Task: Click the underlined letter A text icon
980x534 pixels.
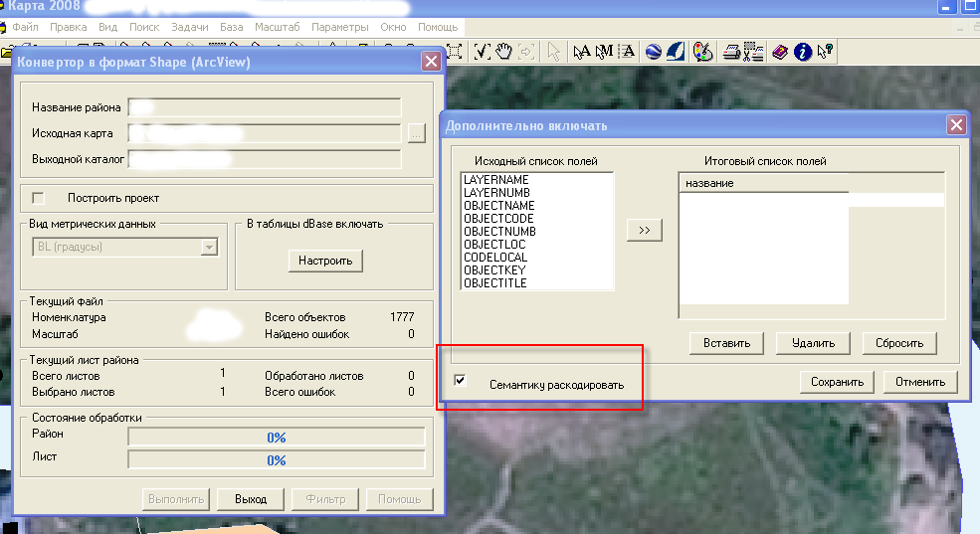Action: coord(628,52)
